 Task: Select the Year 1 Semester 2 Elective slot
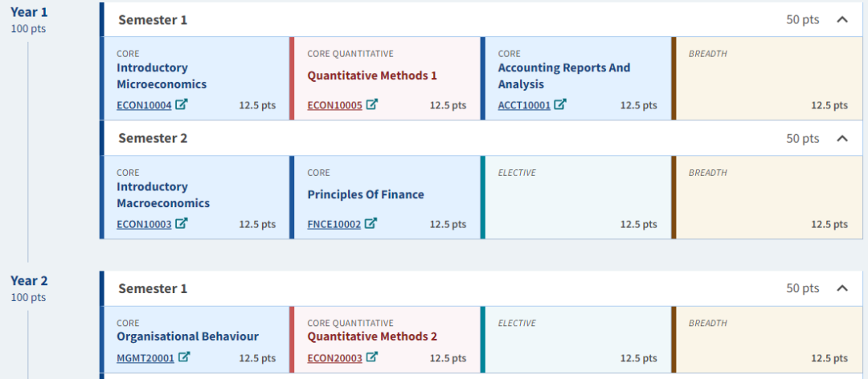tap(576, 198)
